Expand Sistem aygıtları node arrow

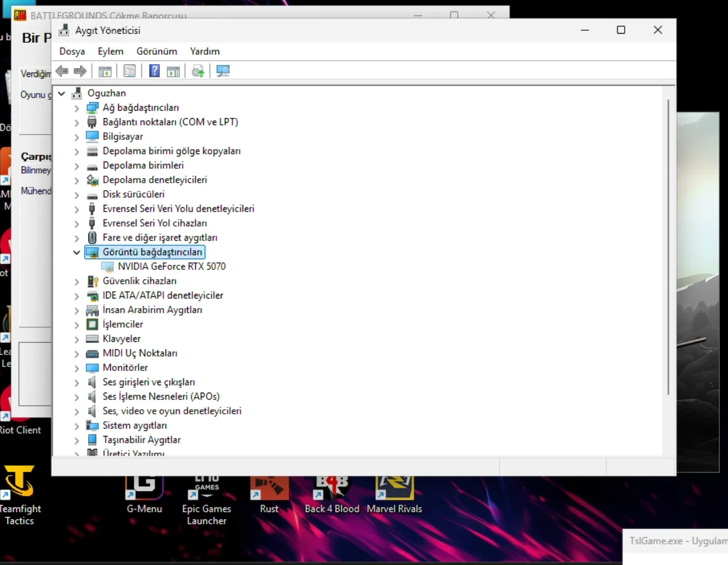76,426
